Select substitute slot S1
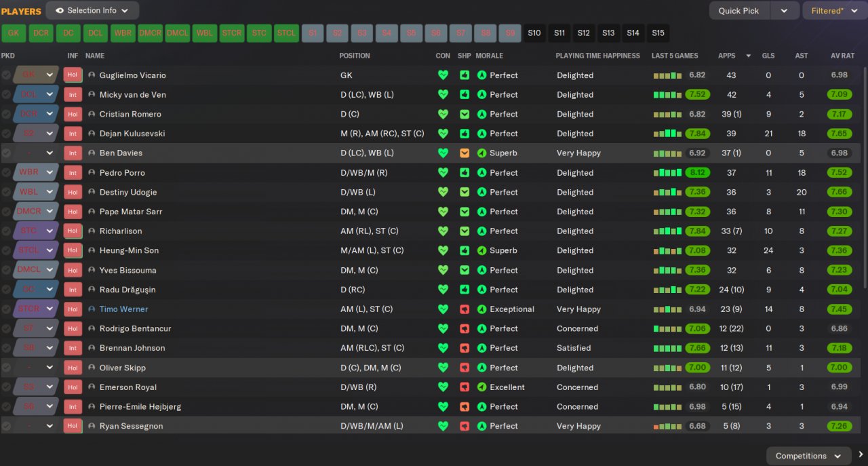Viewport: 868px width, 466px height. [x=313, y=33]
